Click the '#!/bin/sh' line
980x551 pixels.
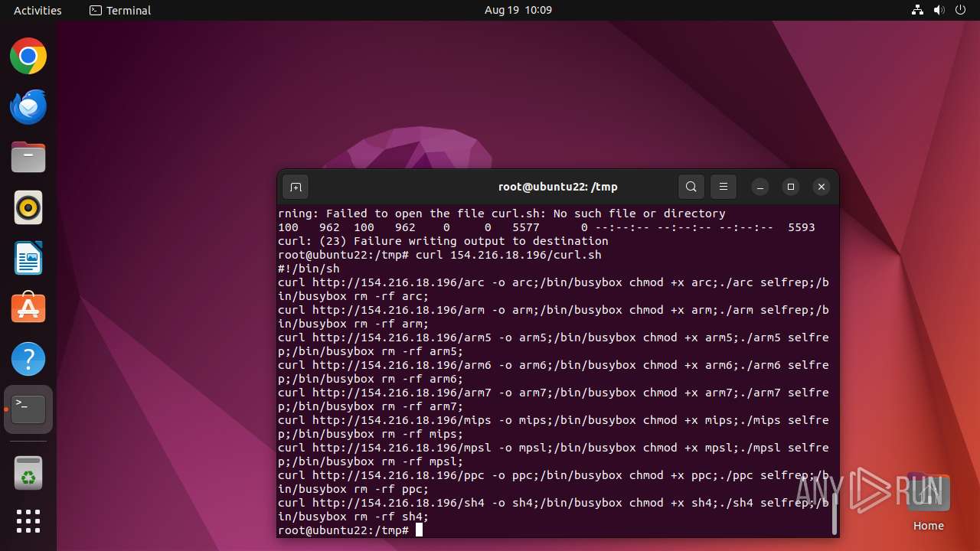[309, 269]
